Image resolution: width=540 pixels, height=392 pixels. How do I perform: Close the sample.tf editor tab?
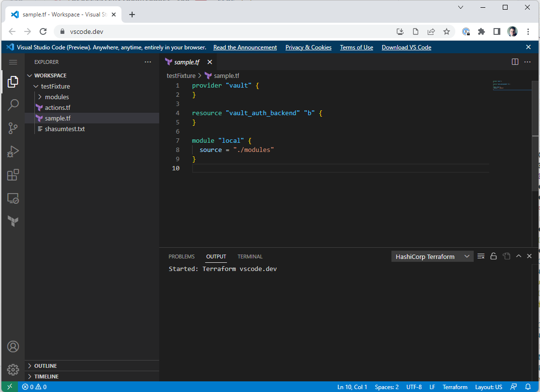pos(210,62)
